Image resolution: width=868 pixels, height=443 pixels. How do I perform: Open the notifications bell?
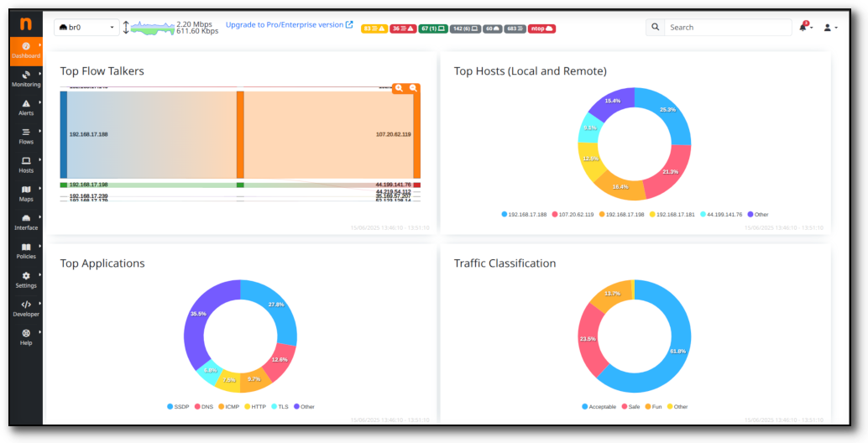click(x=803, y=28)
